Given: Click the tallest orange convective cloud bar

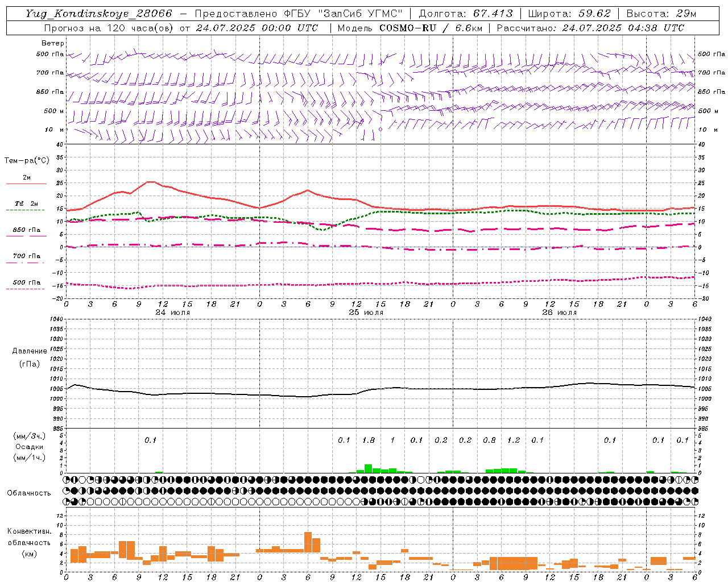Looking at the screenshot, I should (x=308, y=542).
